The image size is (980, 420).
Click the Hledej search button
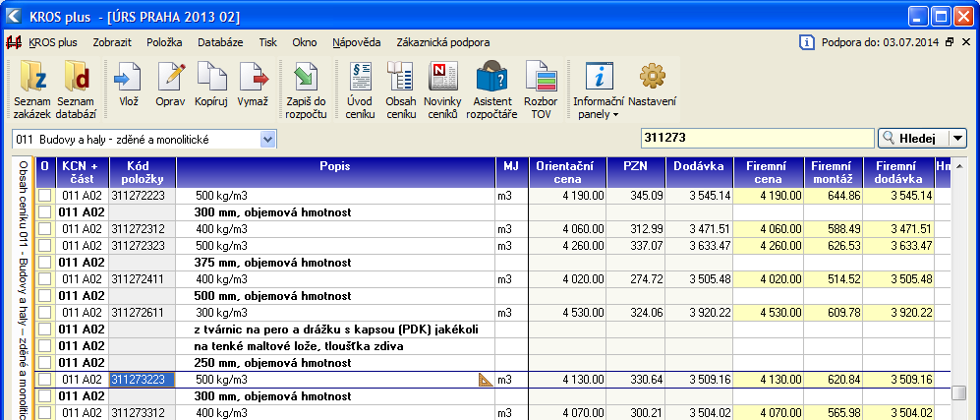click(914, 139)
